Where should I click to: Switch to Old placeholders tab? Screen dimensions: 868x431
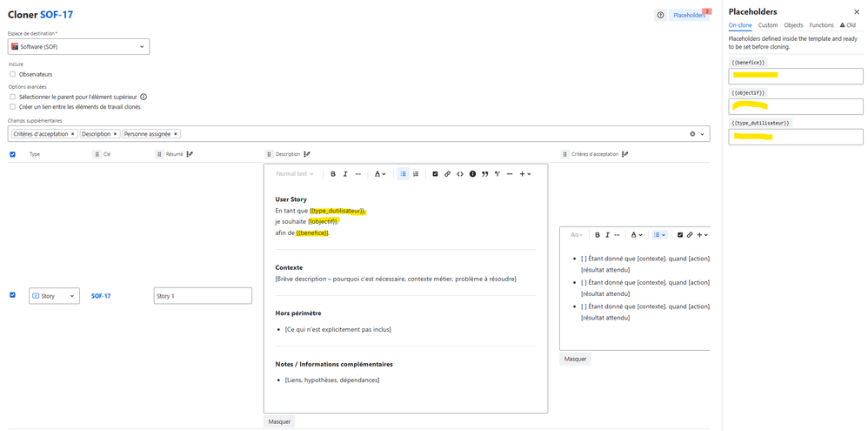(847, 25)
